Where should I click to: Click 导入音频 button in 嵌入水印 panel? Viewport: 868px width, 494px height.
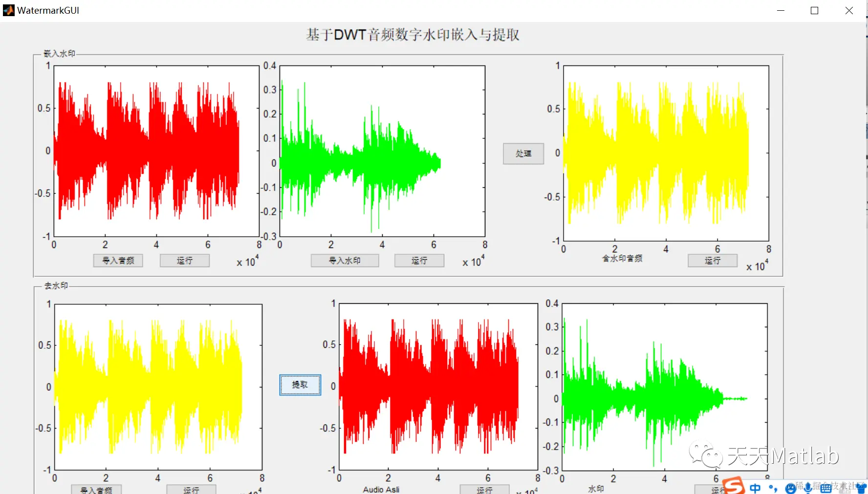pyautogui.click(x=118, y=261)
